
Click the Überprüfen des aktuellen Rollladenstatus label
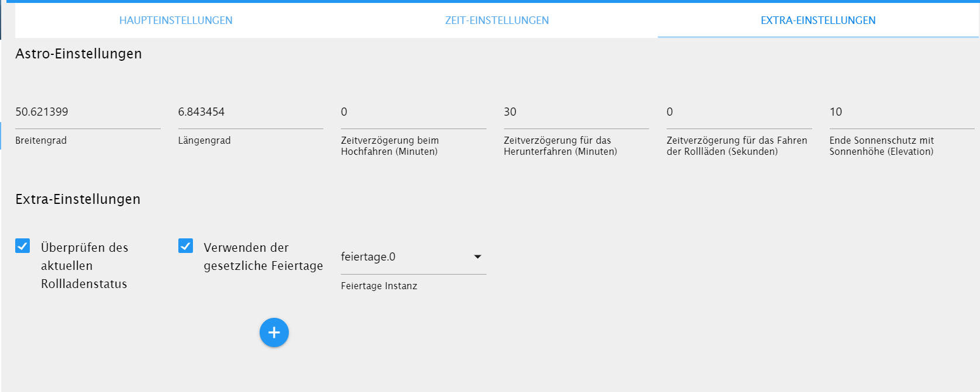pyautogui.click(x=85, y=266)
